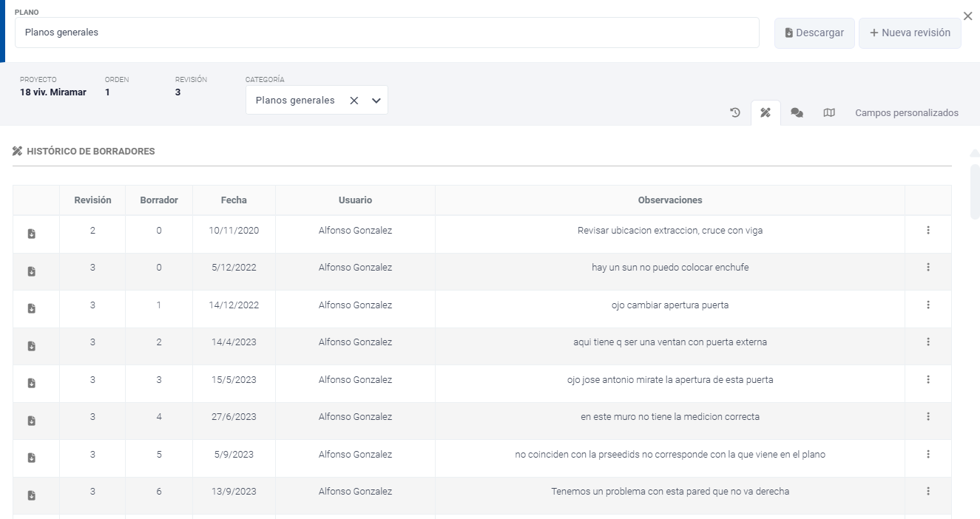Download draft file for borrador 1
Image resolution: width=980 pixels, height=519 pixels.
32,308
